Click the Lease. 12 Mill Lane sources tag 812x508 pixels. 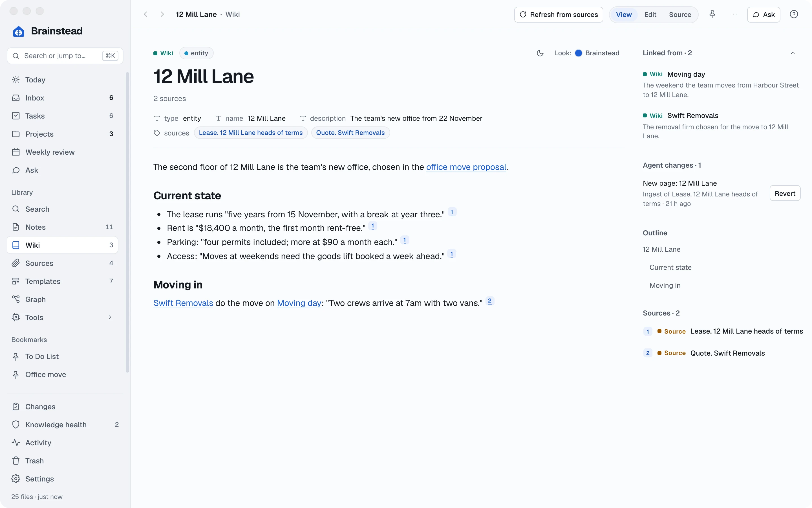pyautogui.click(x=251, y=133)
